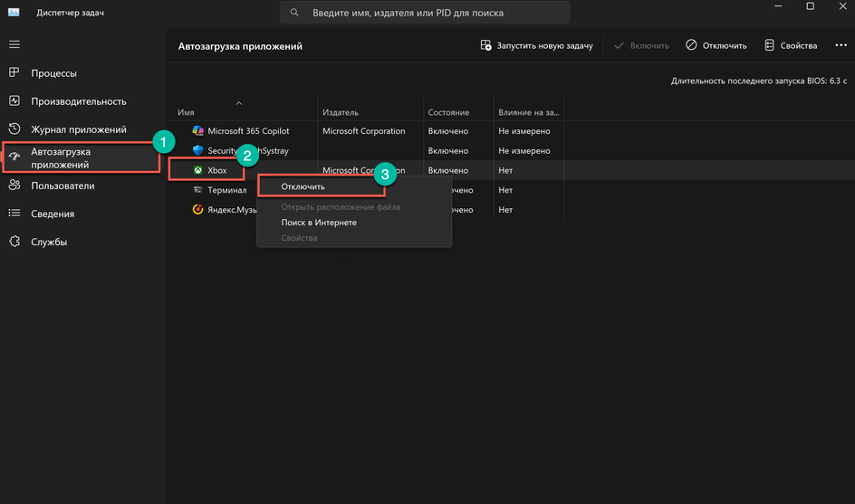The height and width of the screenshot is (504, 855).
Task: Click Microsoft Corporation publisher of Copilot row
Action: [x=364, y=131]
